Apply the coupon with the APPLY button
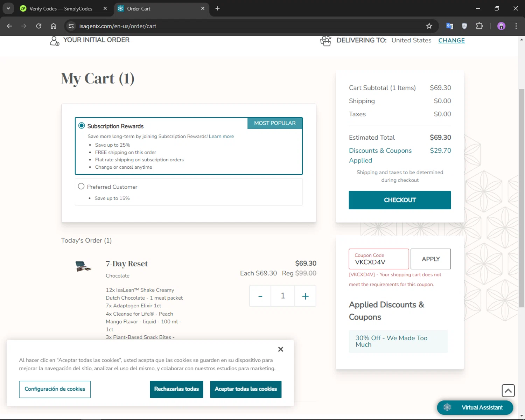Screen dimensions: 525x420 pyautogui.click(x=430, y=259)
